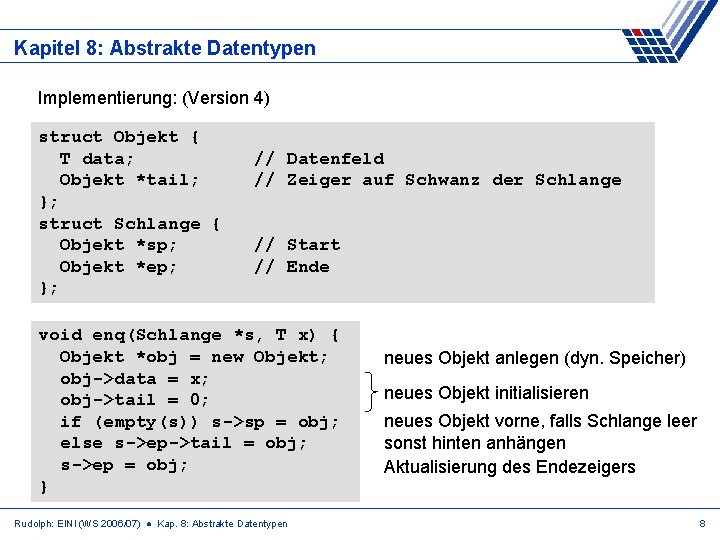
Task: Click the note 'sonst hinten anhängen'
Action: (475, 444)
